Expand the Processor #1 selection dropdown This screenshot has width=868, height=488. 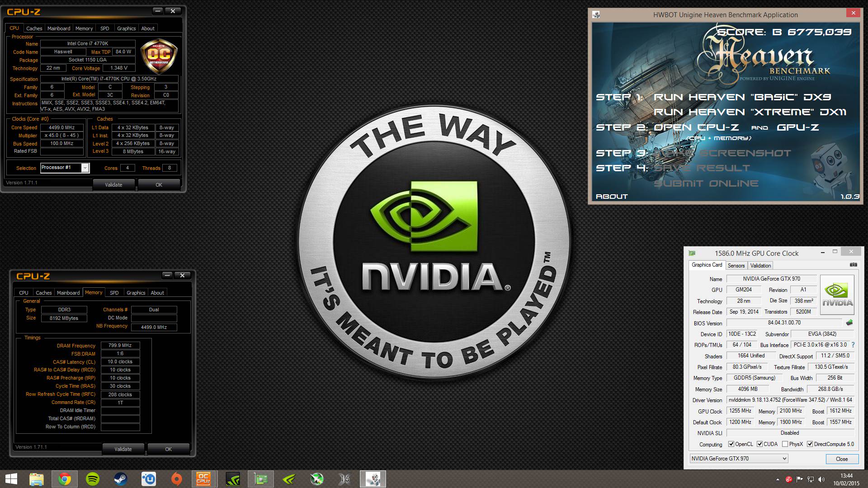(x=85, y=168)
